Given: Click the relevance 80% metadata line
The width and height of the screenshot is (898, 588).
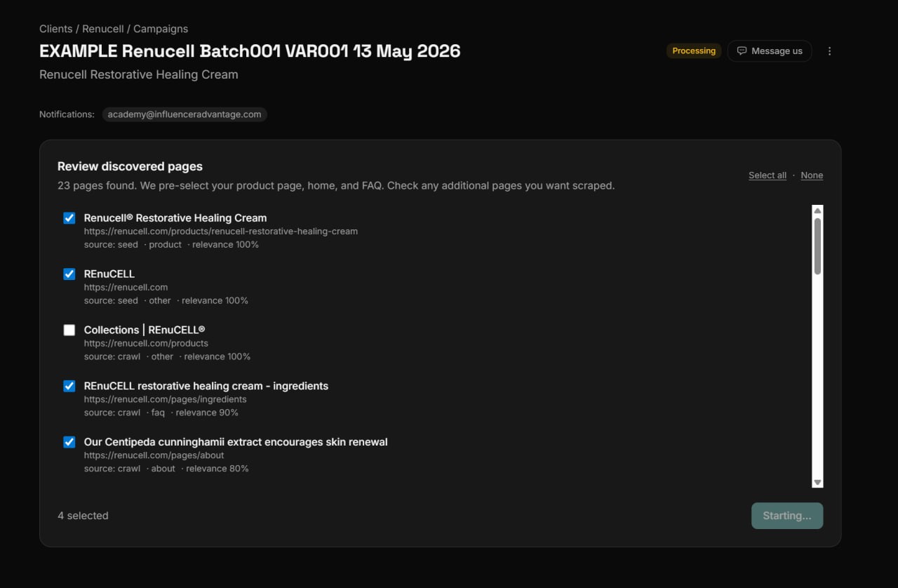Looking at the screenshot, I should pyautogui.click(x=166, y=469).
